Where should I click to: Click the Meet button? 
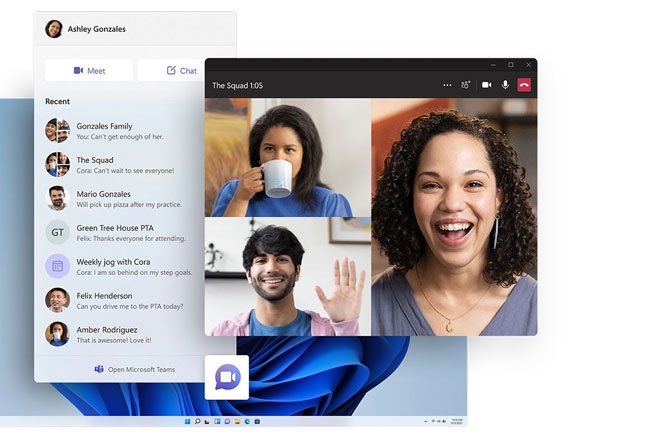[89, 70]
